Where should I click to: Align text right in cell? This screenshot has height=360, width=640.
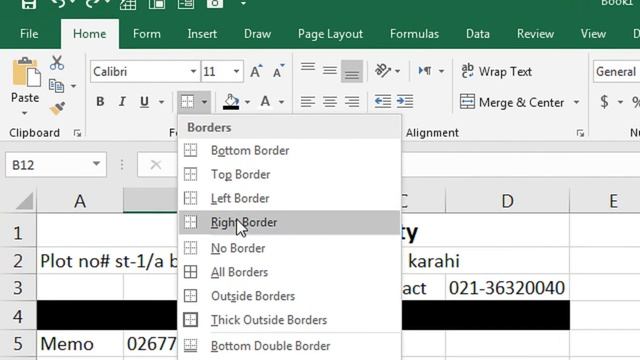coord(352,102)
